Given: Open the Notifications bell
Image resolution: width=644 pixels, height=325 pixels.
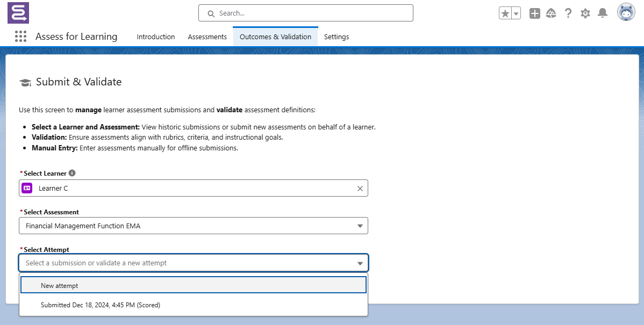Looking at the screenshot, I should tap(603, 13).
